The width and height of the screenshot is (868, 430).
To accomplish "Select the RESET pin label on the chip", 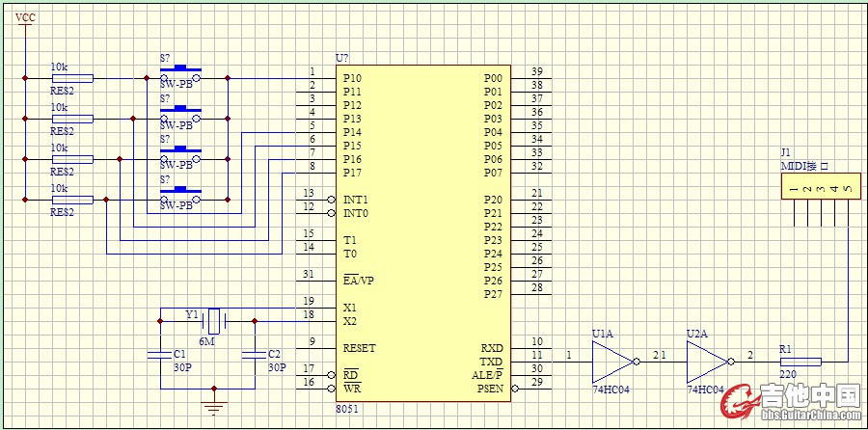I will pos(360,348).
